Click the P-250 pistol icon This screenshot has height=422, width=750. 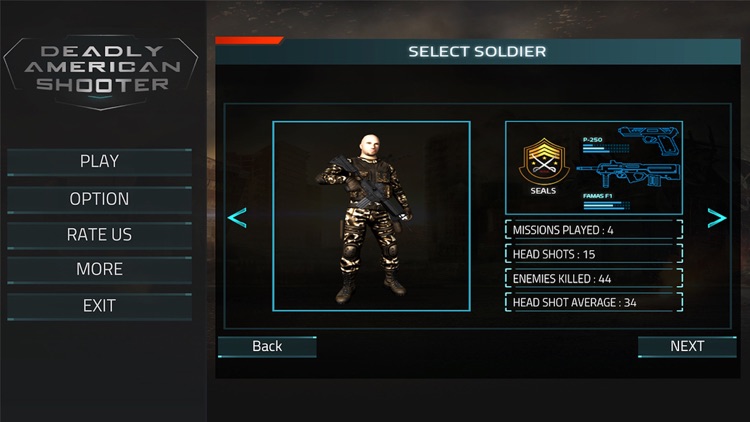pos(649,141)
